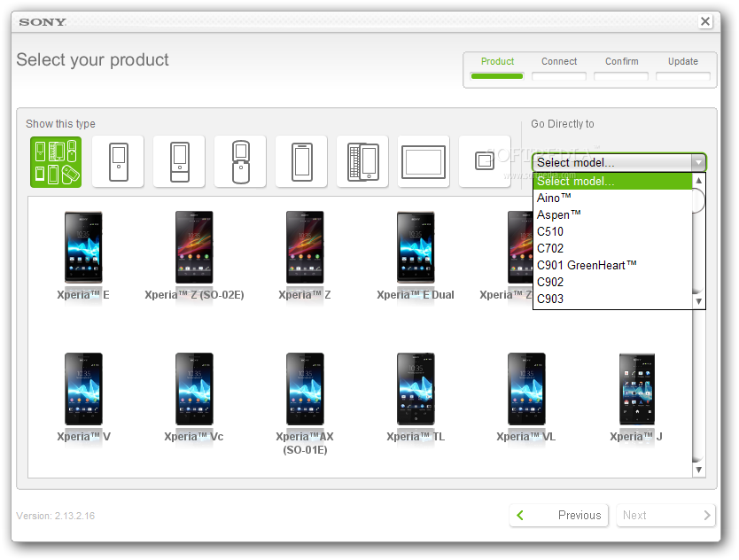
Task: Choose Aspen™ from the model list
Action: pyautogui.click(x=612, y=215)
